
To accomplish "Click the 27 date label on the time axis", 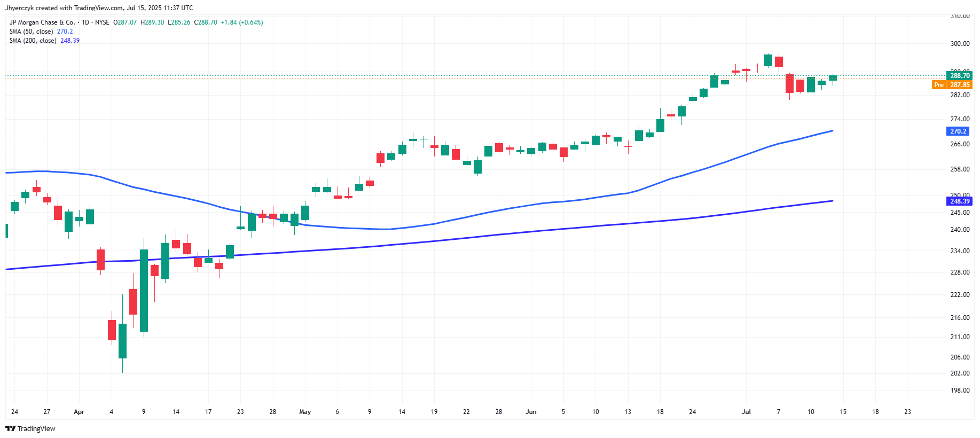I will pyautogui.click(x=47, y=412).
